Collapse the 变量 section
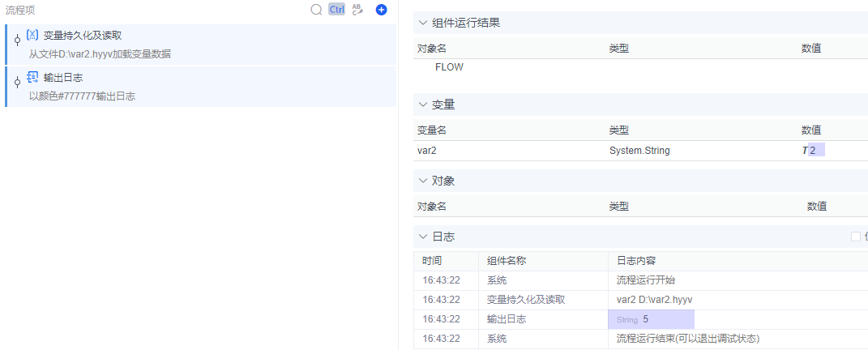 coord(423,105)
